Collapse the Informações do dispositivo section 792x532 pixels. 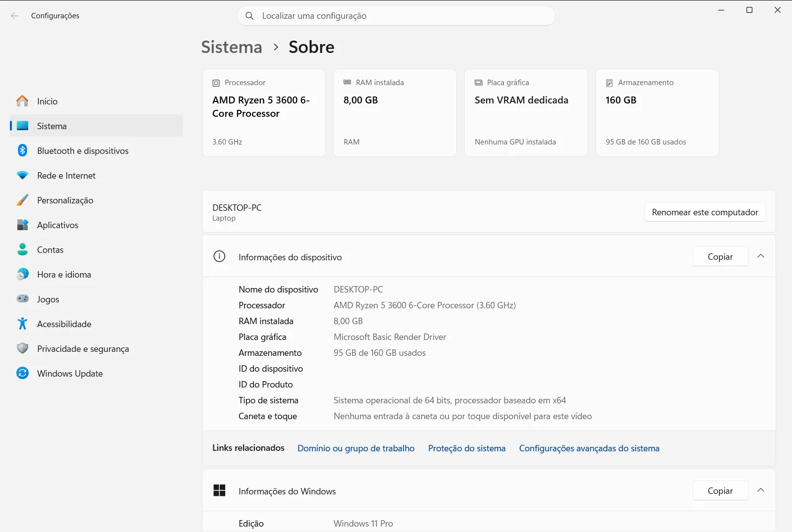[x=761, y=256]
